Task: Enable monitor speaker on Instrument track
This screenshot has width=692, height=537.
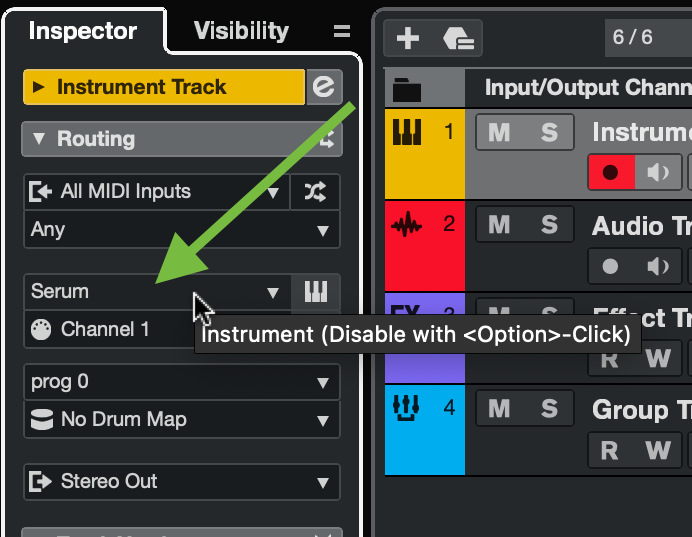Action: pos(658,172)
